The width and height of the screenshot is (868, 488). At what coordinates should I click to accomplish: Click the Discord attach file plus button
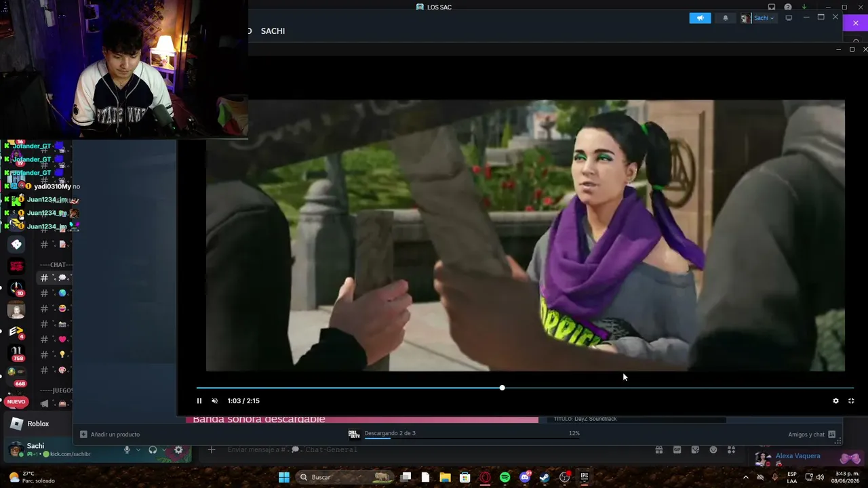(211, 449)
